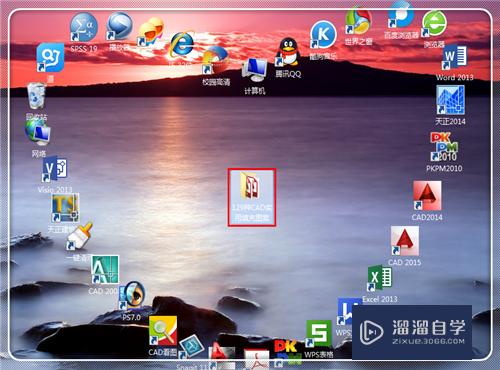The width and height of the screenshot is (500, 370).
Task: Open the 网络 network icon
Action: (x=38, y=132)
